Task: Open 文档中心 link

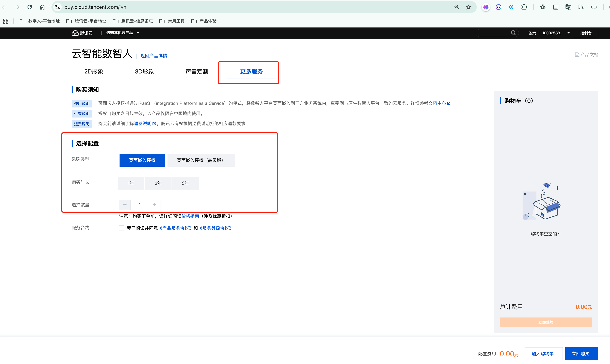Action: [x=439, y=103]
